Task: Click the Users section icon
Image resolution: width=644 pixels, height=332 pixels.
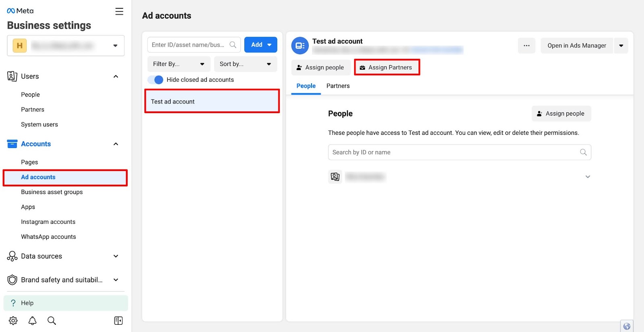Action: pyautogui.click(x=12, y=76)
